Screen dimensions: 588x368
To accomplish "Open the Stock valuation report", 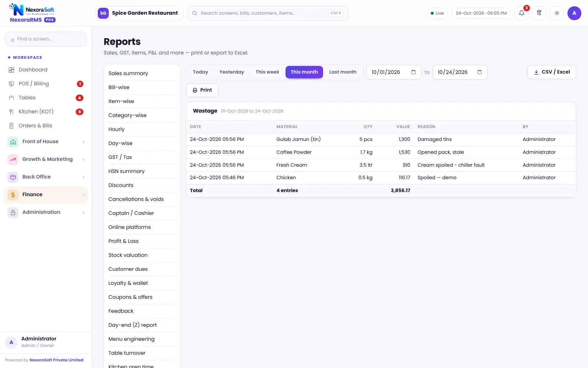I will pyautogui.click(x=142, y=255).
